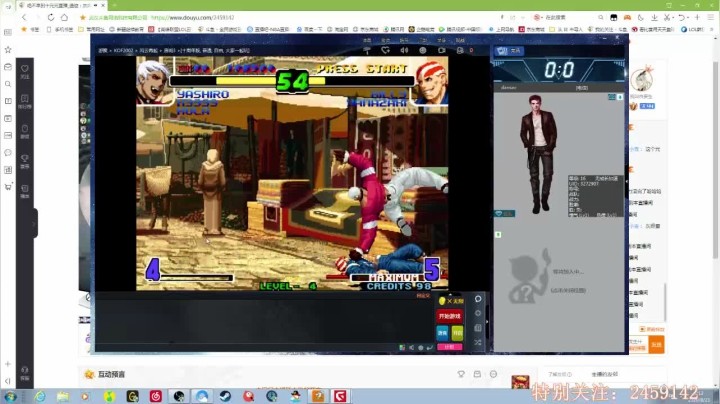Image resolution: width=720 pixels, height=404 pixels.
Task: Open file explorer folder in taskbar
Action: (63, 396)
